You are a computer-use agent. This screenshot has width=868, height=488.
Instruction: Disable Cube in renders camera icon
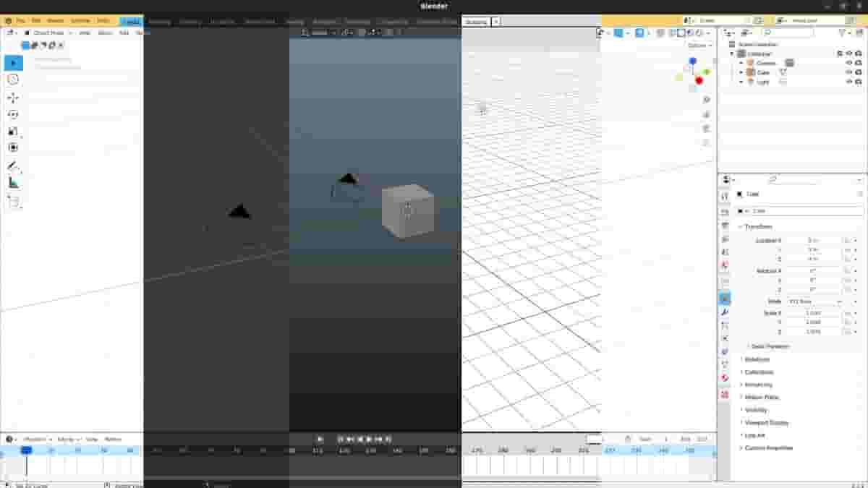(859, 72)
